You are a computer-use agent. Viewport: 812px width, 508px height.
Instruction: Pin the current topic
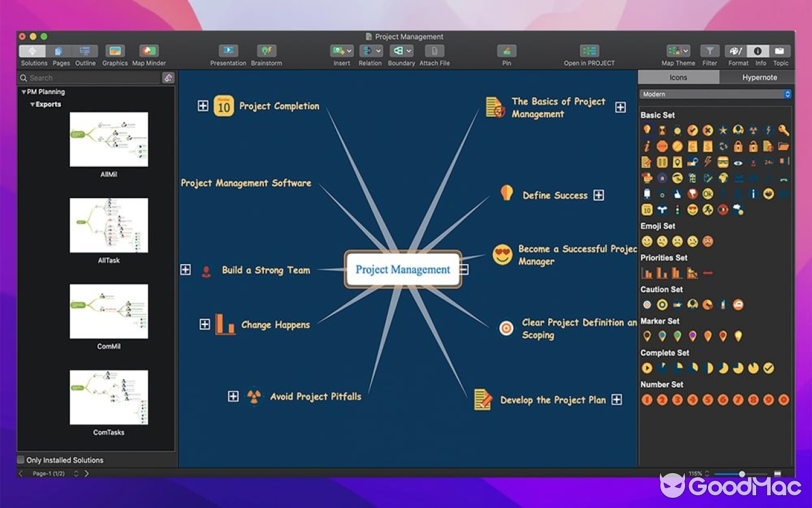(506, 51)
